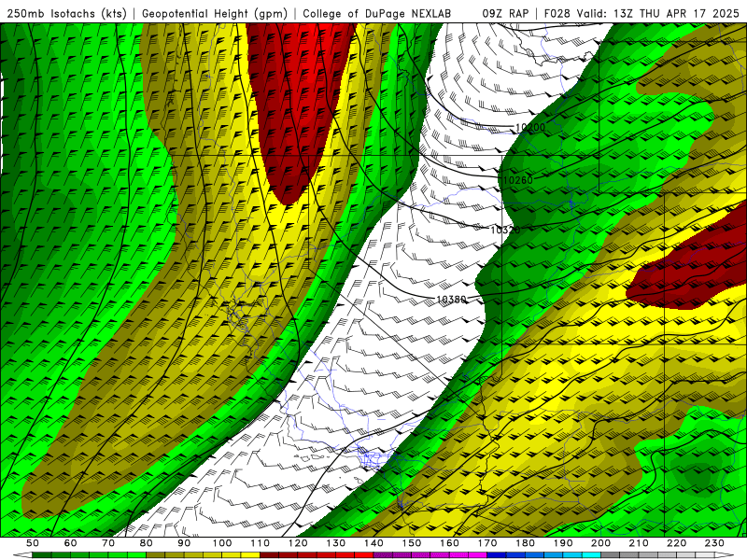Viewport: 747px width, 560px height.
Task: Click the left arrow end of the color bar
Action: 22,555
